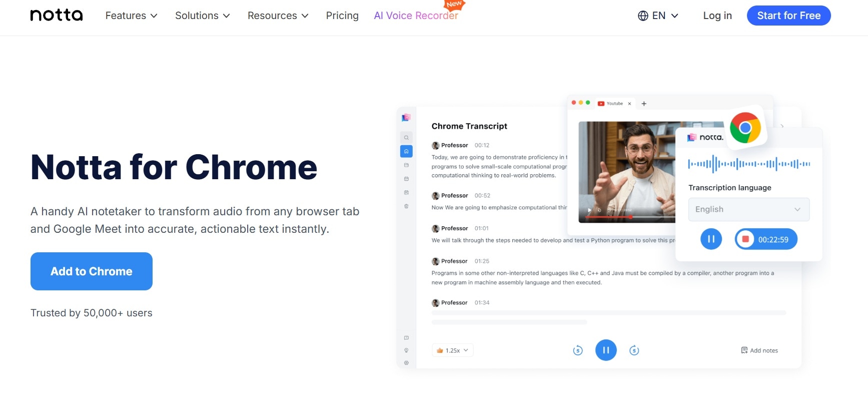
Task: Click the Add to Chrome button
Action: pyautogui.click(x=92, y=271)
